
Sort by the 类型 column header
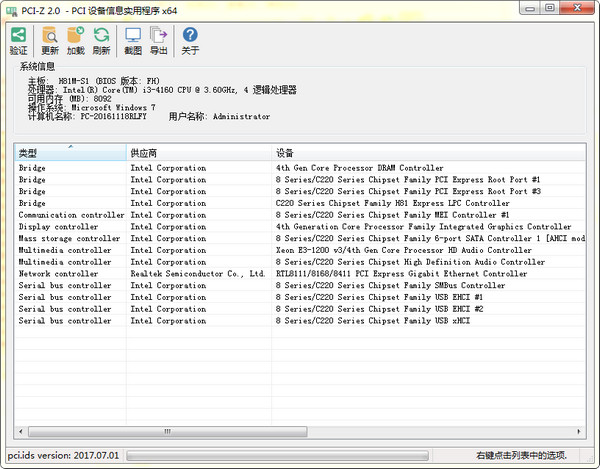click(x=70, y=153)
